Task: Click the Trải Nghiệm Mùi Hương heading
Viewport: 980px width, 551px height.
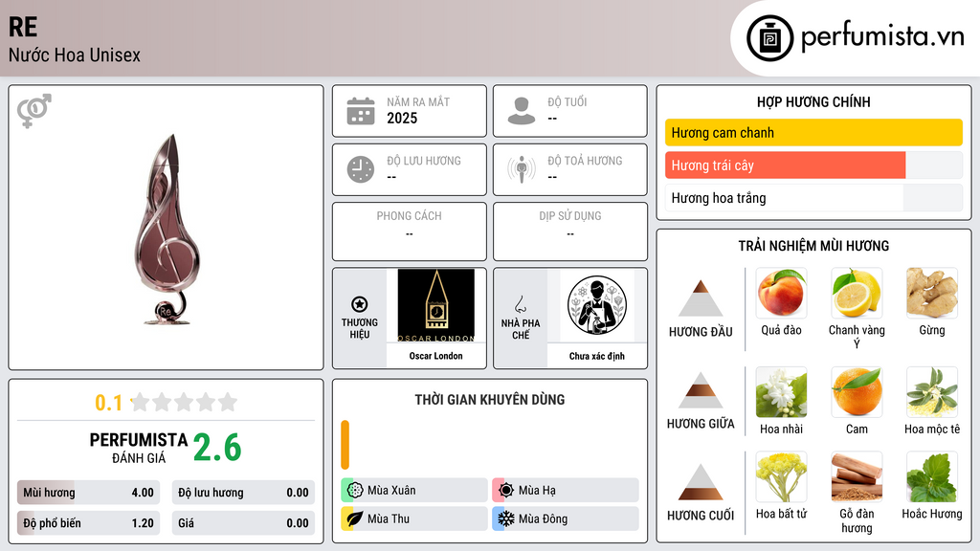Action: tap(813, 246)
